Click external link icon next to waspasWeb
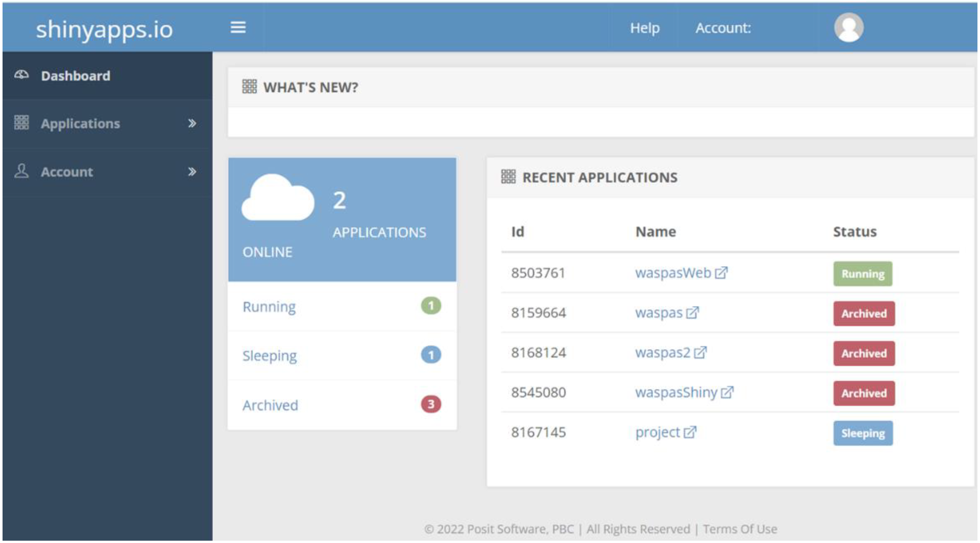This screenshot has width=980, height=543. pyautogui.click(x=721, y=273)
